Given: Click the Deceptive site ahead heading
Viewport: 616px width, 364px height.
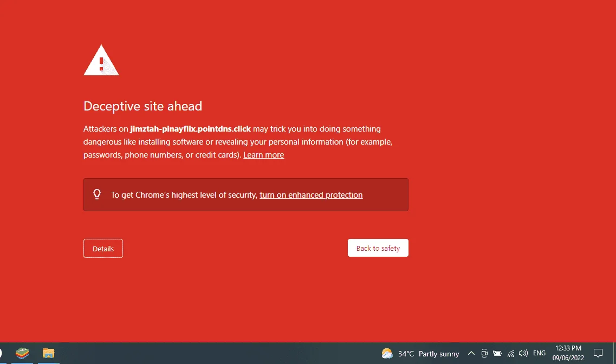Looking at the screenshot, I should click(142, 106).
